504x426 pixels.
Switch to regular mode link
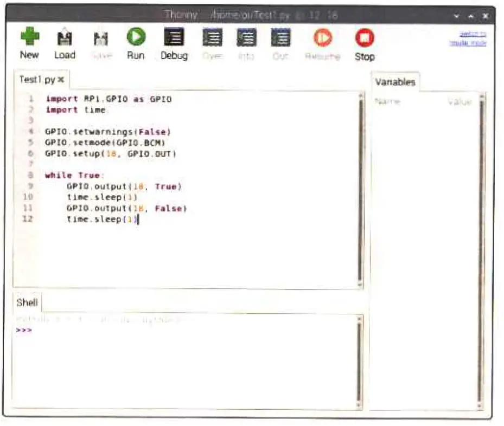pos(468,38)
